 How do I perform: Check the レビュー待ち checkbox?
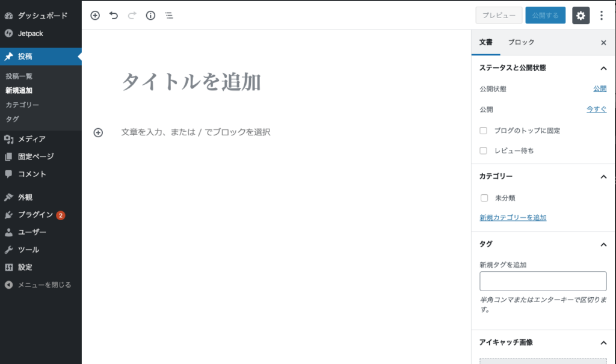483,151
